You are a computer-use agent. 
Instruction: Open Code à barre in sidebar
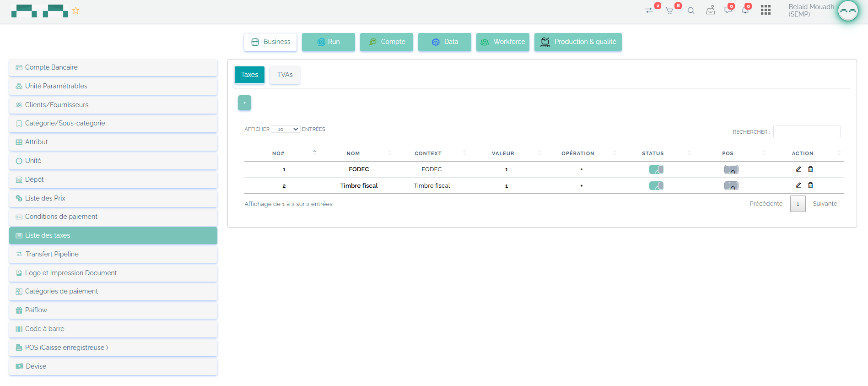click(x=113, y=329)
